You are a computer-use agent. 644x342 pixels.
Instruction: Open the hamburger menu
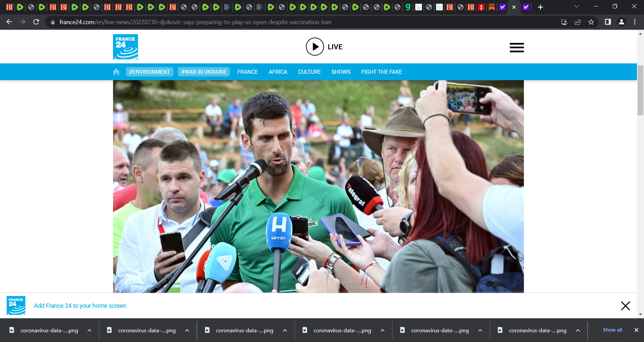pos(517,48)
